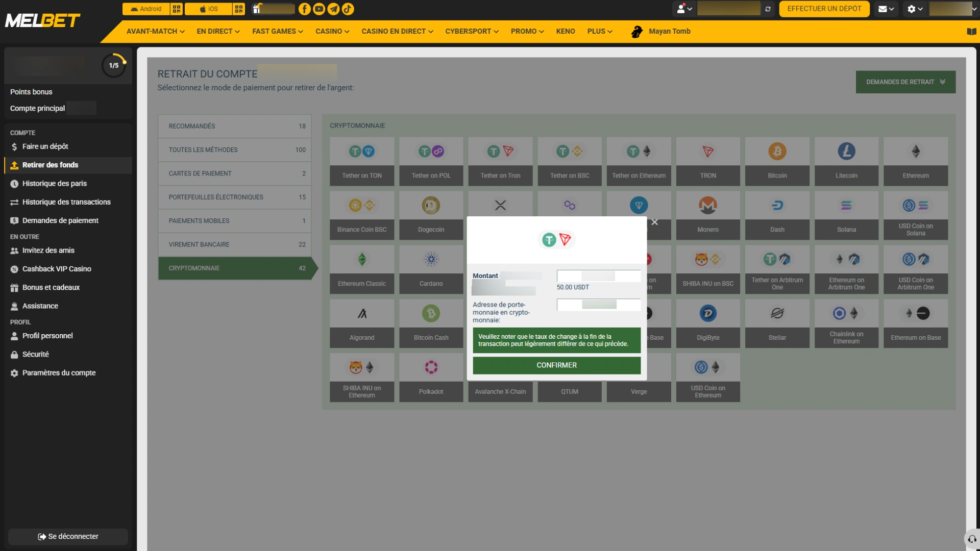This screenshot has height=551, width=980.
Task: Click the iOS app QR code icon
Action: (239, 9)
